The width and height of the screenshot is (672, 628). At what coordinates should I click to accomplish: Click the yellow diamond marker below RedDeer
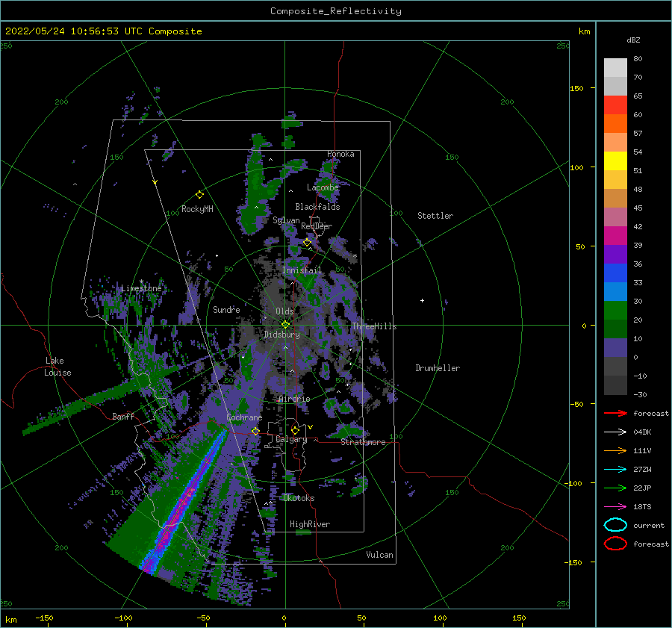click(x=307, y=243)
